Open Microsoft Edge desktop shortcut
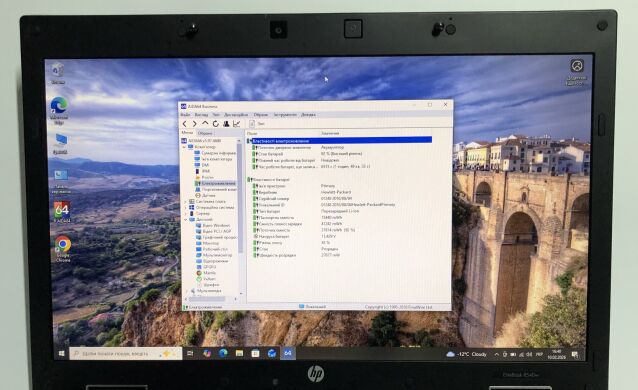Viewport: 638px width, 390px height. point(59,110)
